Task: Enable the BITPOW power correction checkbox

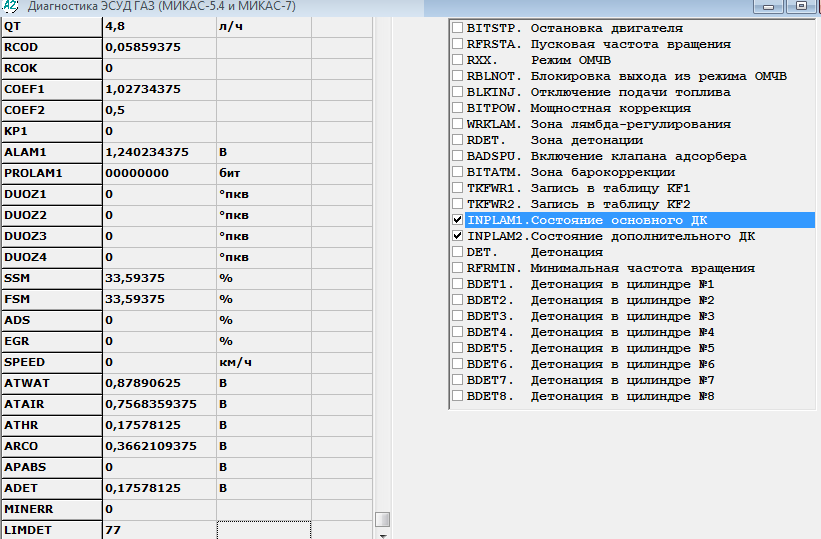Action: coord(458,108)
